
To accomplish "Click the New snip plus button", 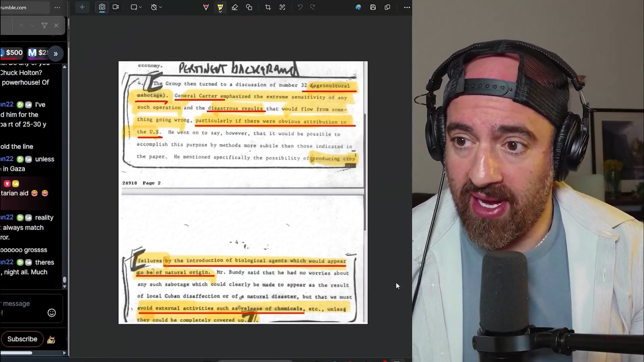I will [x=82, y=7].
